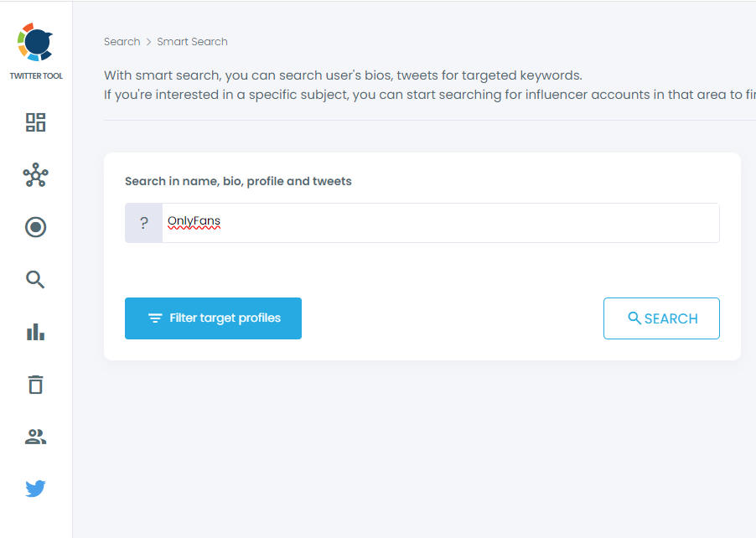Select the Smart Search breadcrumb item

[x=192, y=41]
